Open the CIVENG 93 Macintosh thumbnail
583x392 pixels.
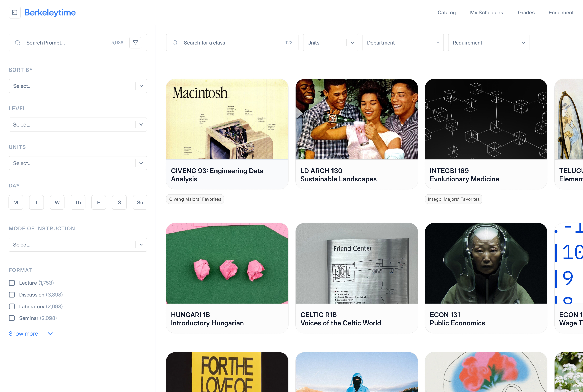227,119
